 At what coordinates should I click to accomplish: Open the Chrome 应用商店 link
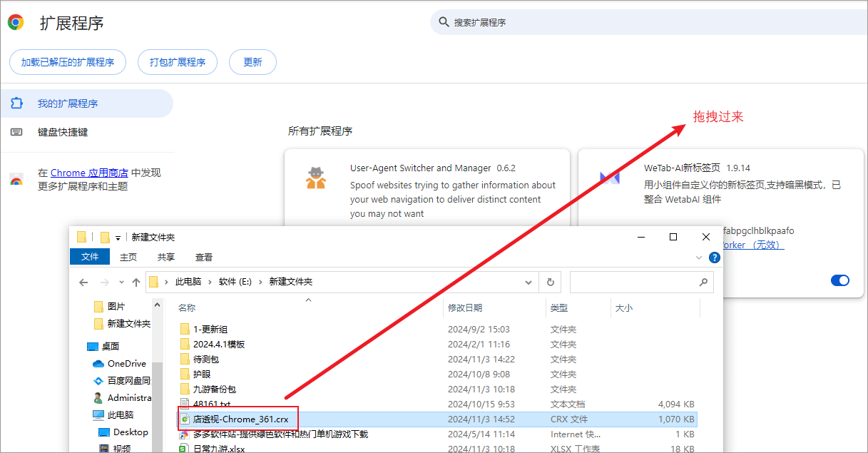[x=89, y=173]
